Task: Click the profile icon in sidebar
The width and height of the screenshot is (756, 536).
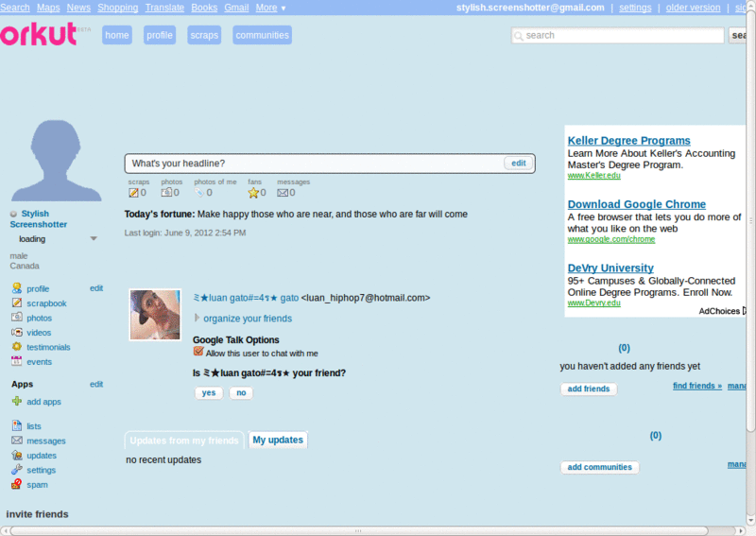Action: click(17, 288)
